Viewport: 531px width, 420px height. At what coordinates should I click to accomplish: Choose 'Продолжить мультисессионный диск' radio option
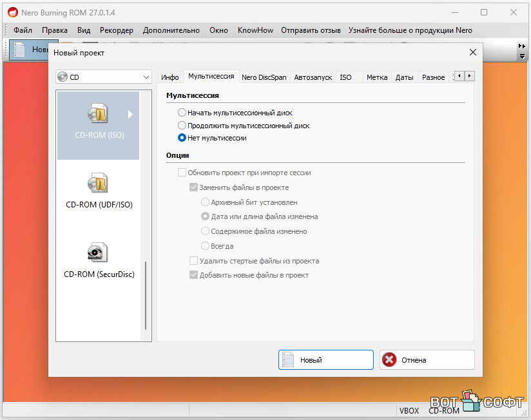[x=182, y=126]
